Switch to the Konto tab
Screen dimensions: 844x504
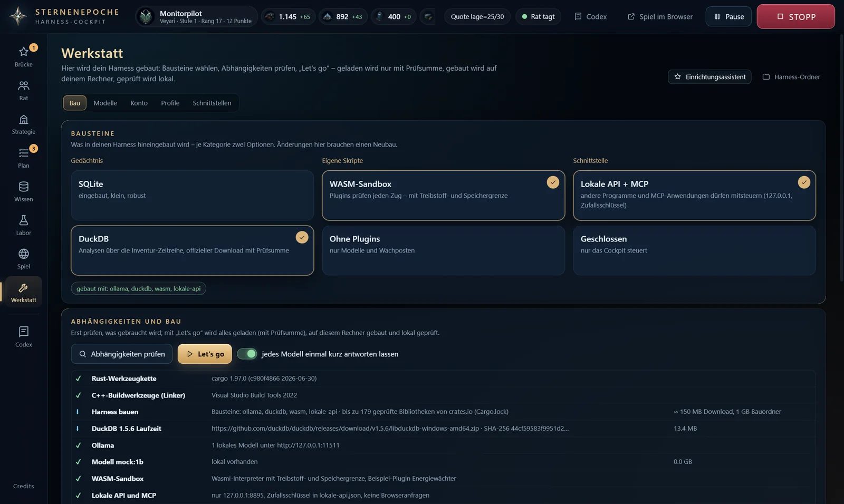139,103
